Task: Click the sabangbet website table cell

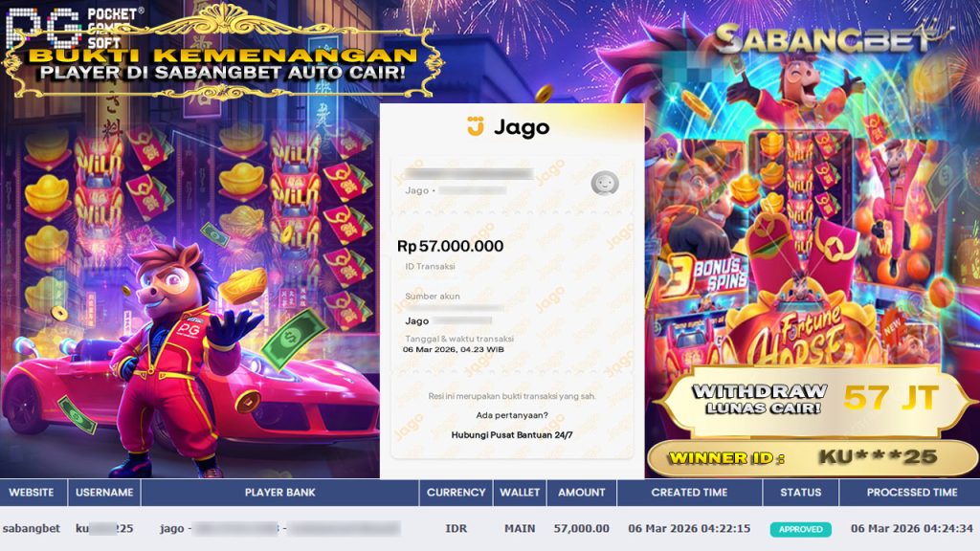Action: pyautogui.click(x=32, y=528)
